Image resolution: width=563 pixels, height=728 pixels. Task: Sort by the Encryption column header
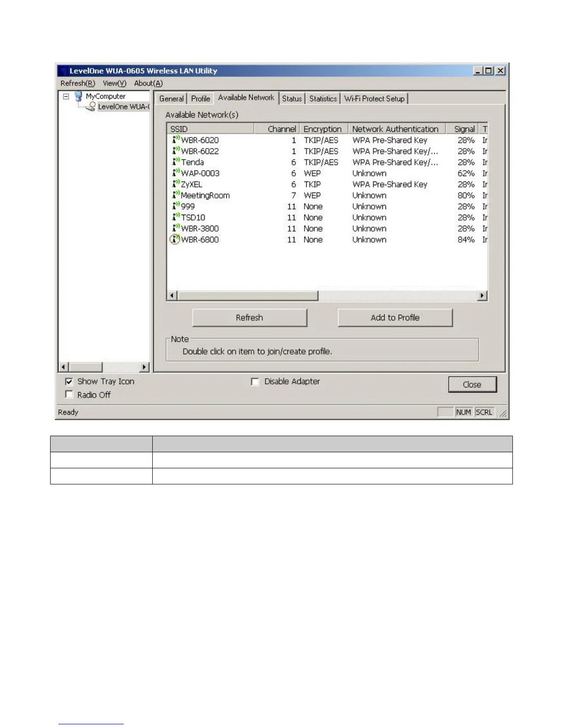pos(324,129)
